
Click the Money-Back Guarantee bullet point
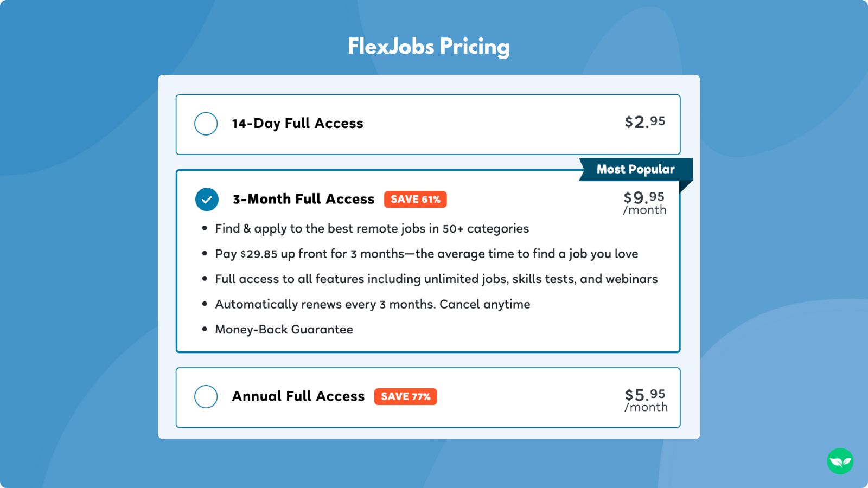click(x=284, y=329)
